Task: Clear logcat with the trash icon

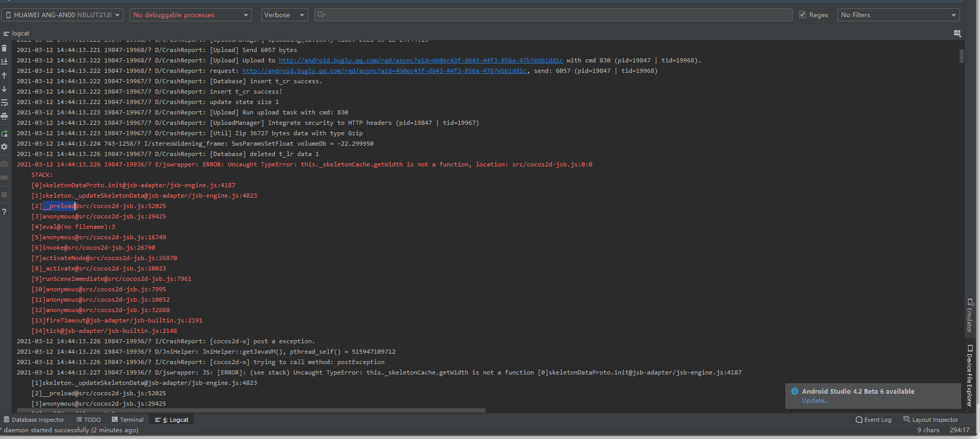Action: click(4, 48)
